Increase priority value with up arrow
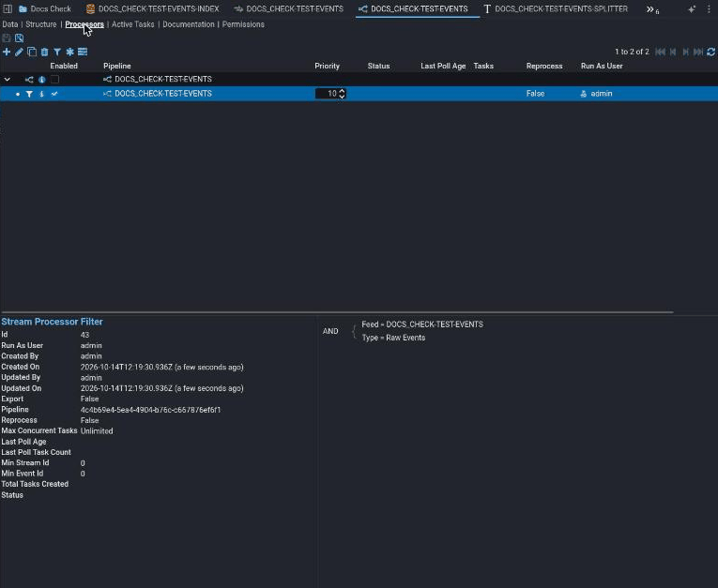This screenshot has height=588, width=718. pos(342,91)
